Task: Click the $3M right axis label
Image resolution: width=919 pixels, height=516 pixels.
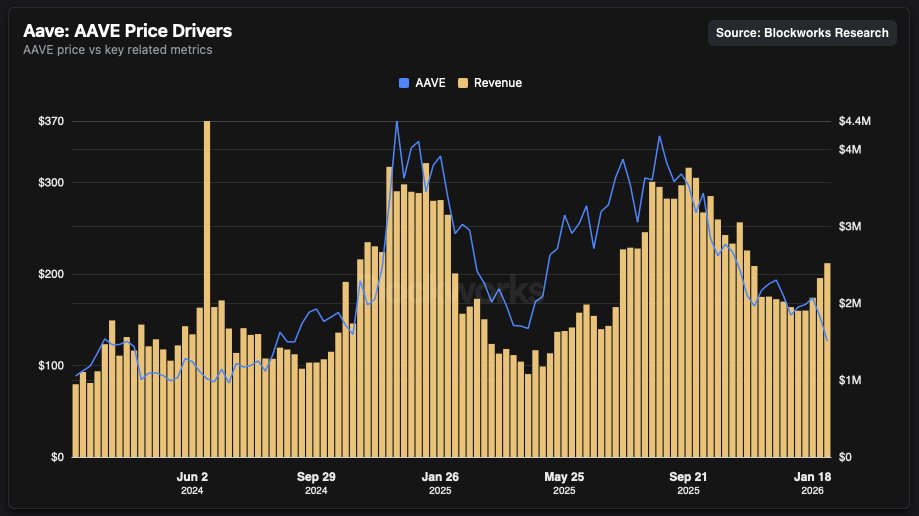Action: coord(850,226)
